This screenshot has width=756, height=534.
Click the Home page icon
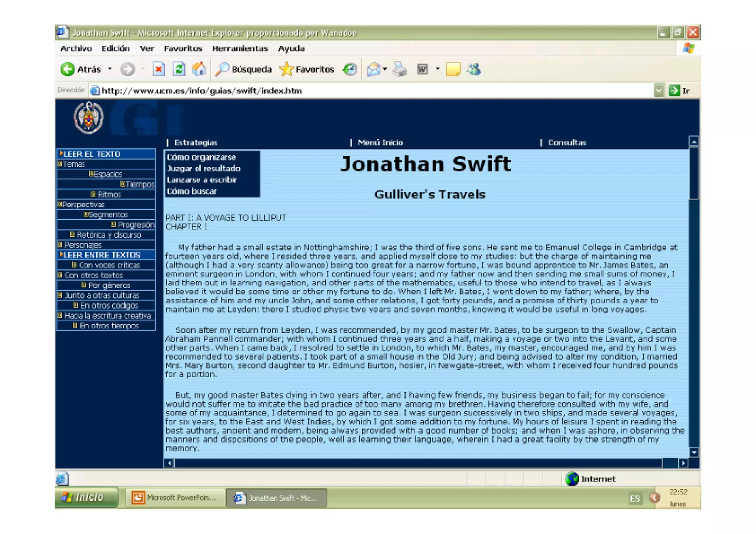199,69
